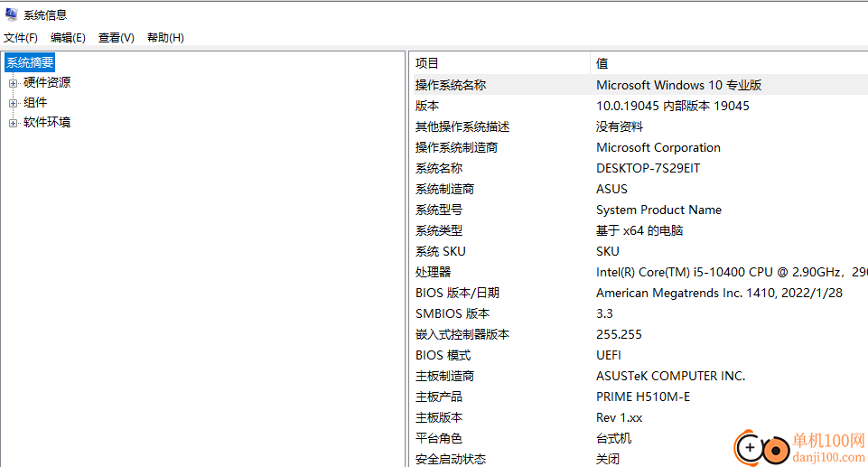Click the System Product Name value
The image size is (868, 467).
pos(658,210)
